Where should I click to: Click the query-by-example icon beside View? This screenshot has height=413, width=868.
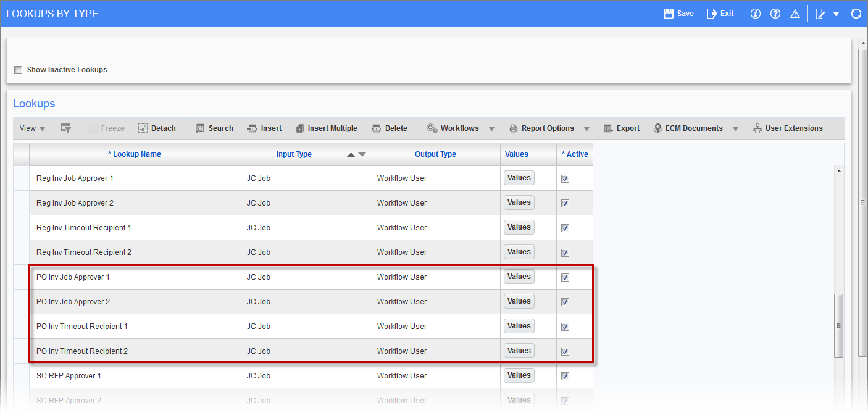pos(66,128)
